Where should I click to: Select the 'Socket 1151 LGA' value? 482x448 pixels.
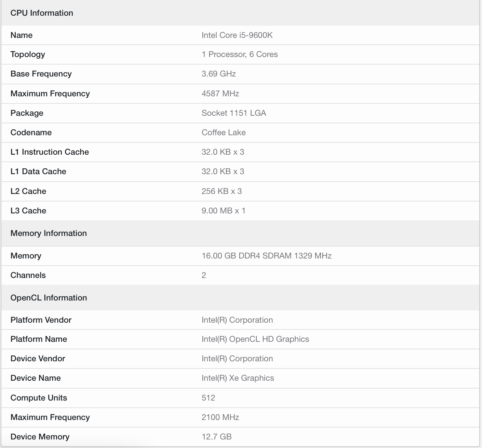point(234,113)
